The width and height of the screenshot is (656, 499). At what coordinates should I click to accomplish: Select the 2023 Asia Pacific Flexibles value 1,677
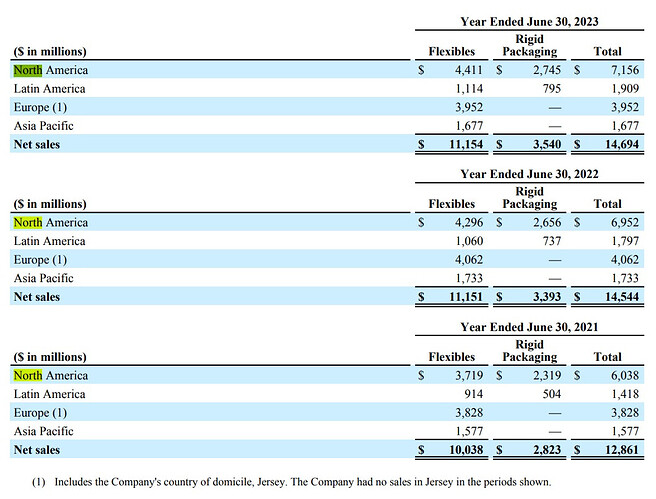click(469, 126)
